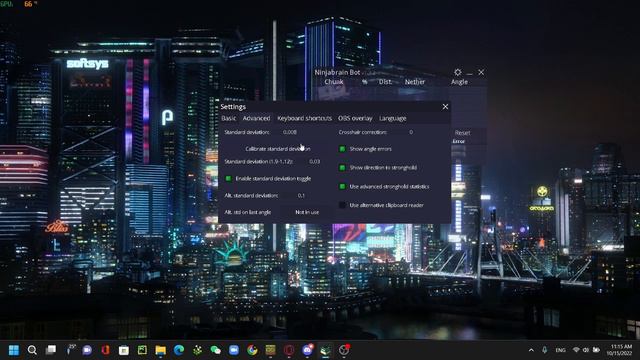Enable Use alternative clipboard reader

[342, 205]
